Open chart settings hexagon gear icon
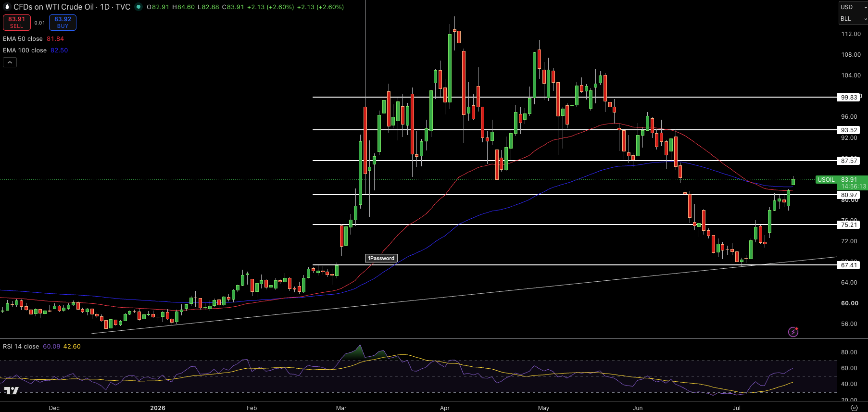 pos(854,408)
